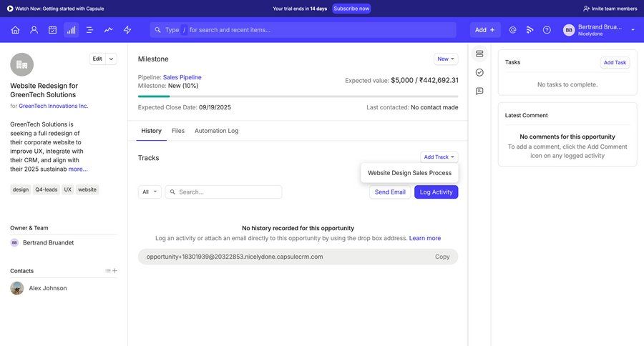
Task: Open the New milestone dropdown
Action: click(446, 59)
